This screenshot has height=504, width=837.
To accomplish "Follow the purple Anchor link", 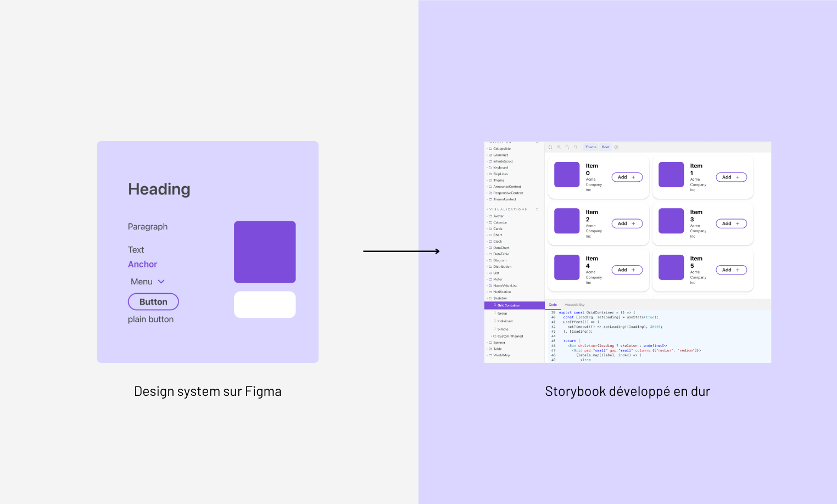I will click(x=142, y=264).
